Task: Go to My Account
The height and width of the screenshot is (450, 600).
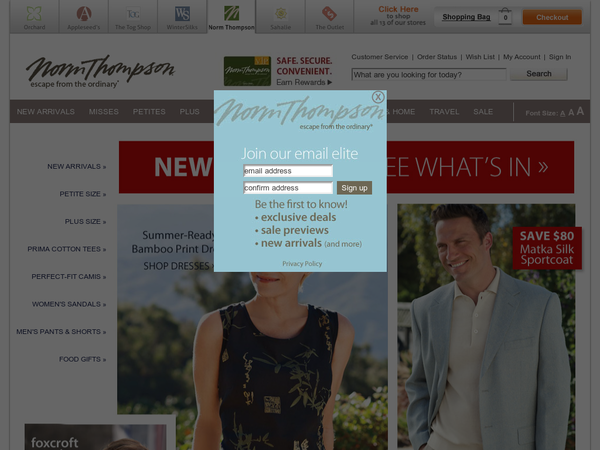Action: pos(522,57)
